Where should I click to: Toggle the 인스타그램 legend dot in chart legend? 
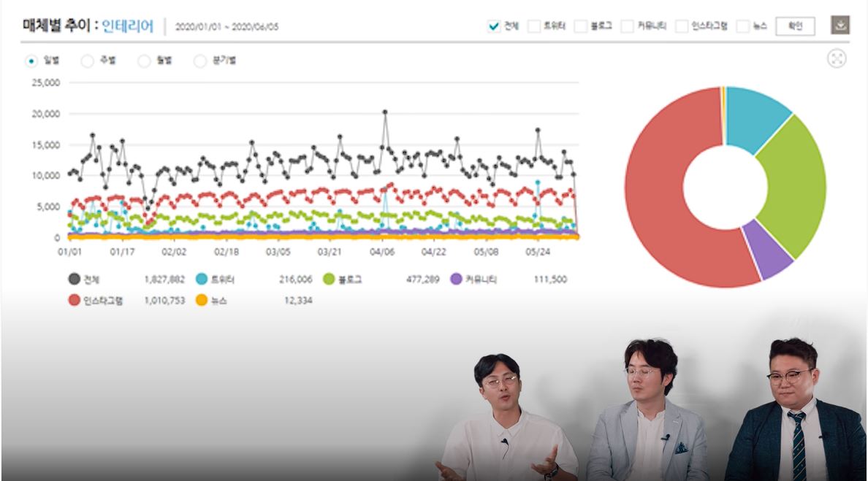tap(75, 300)
